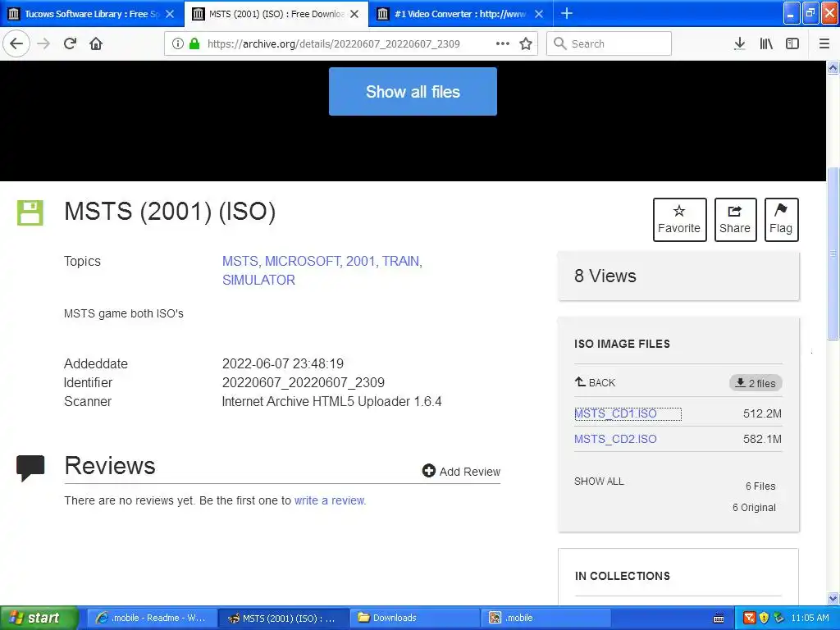The height and width of the screenshot is (630, 840).
Task: Click the 6 Original count text
Action: click(x=755, y=507)
